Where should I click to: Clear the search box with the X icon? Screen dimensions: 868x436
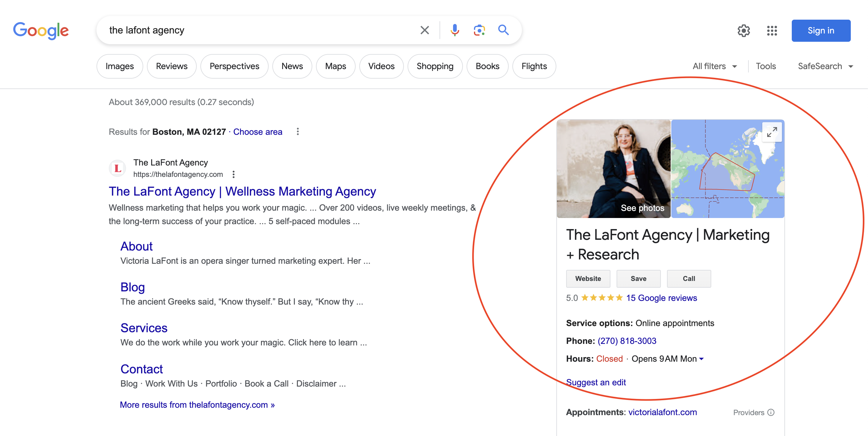pos(424,30)
